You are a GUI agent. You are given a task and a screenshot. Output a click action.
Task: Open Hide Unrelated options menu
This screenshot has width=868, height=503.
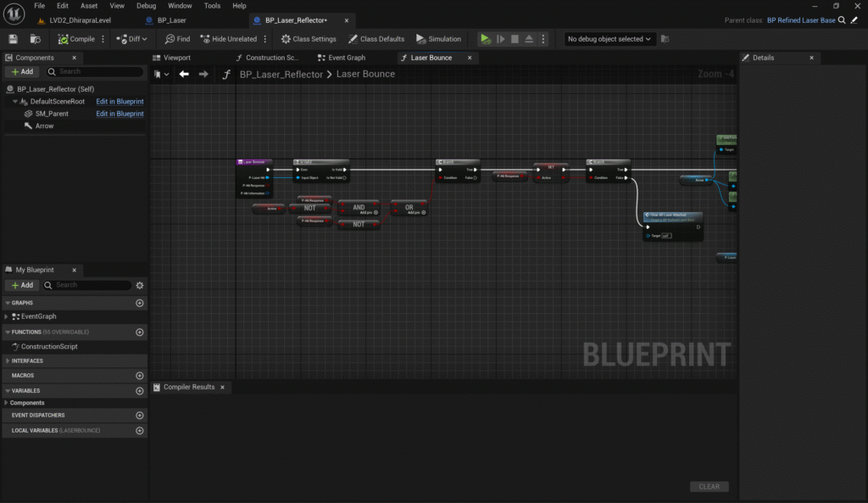tap(265, 39)
